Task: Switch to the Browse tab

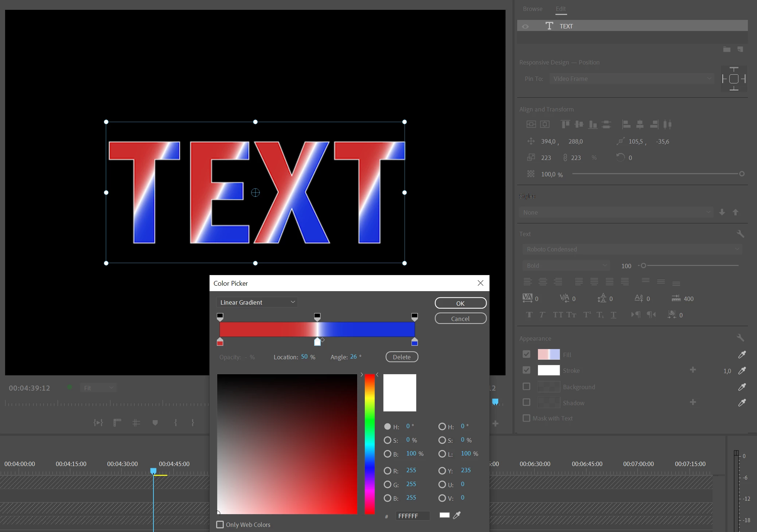Action: coord(532,9)
